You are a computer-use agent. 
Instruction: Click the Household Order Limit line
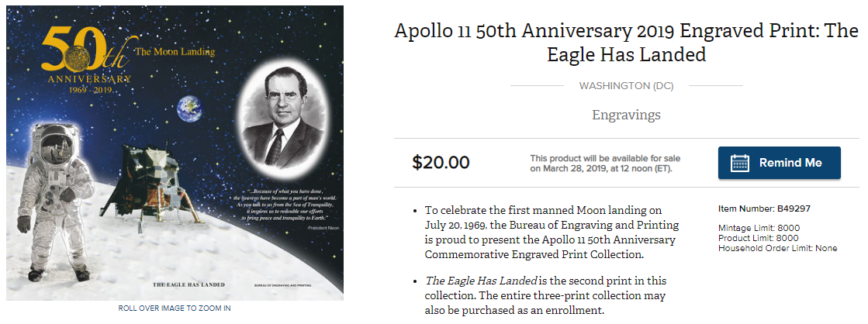(x=777, y=248)
